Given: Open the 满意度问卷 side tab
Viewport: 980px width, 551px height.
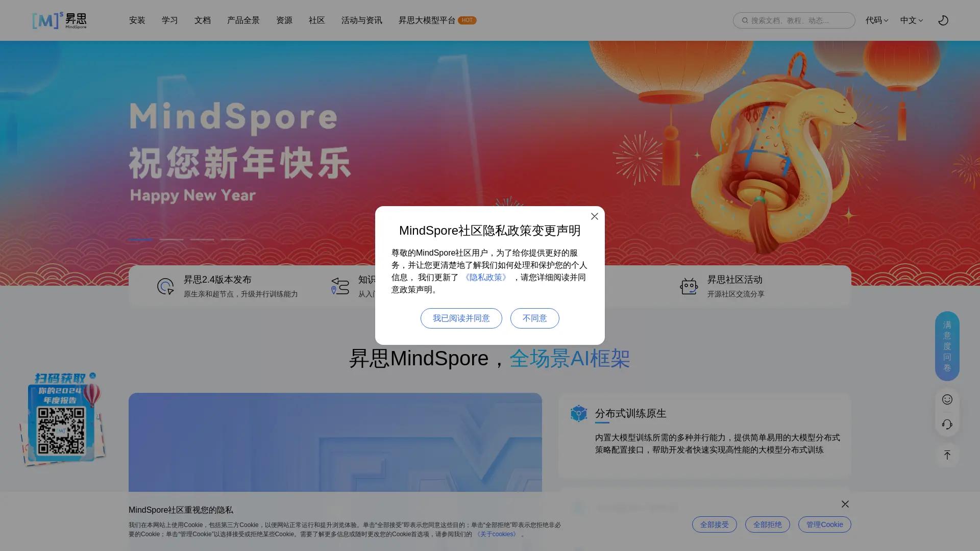Looking at the screenshot, I should (x=947, y=346).
